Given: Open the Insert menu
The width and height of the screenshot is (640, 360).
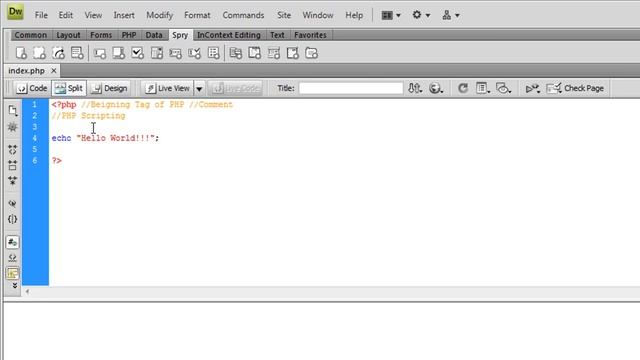Looking at the screenshot, I should (124, 15).
